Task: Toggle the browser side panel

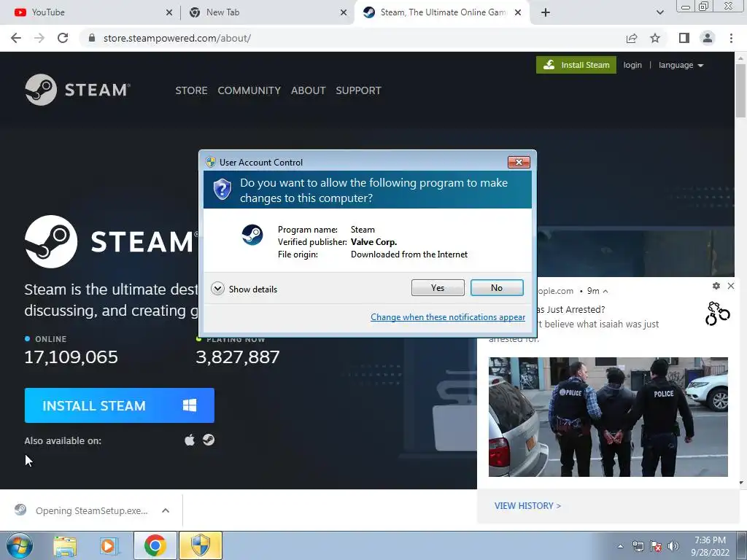Action: pos(684,38)
